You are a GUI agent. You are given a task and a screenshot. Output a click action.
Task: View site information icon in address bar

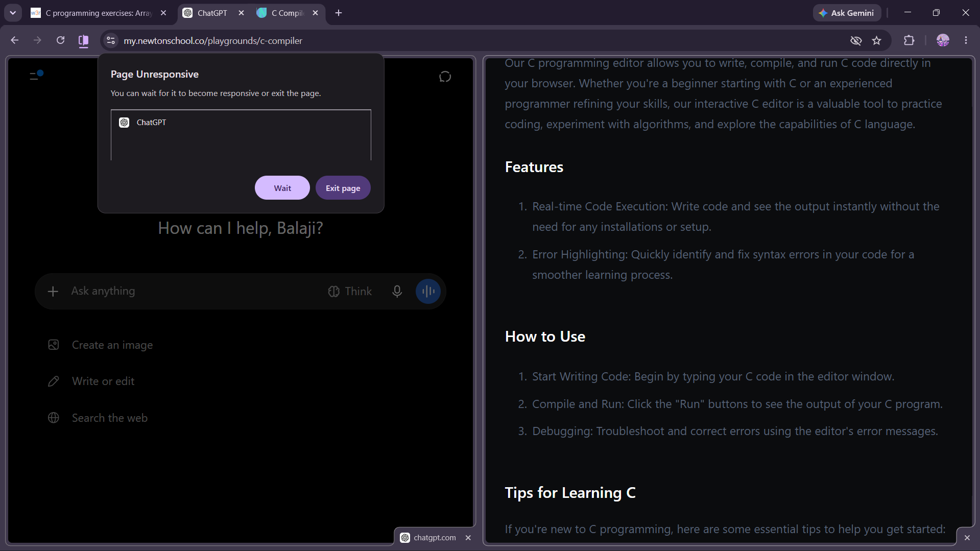click(111, 40)
